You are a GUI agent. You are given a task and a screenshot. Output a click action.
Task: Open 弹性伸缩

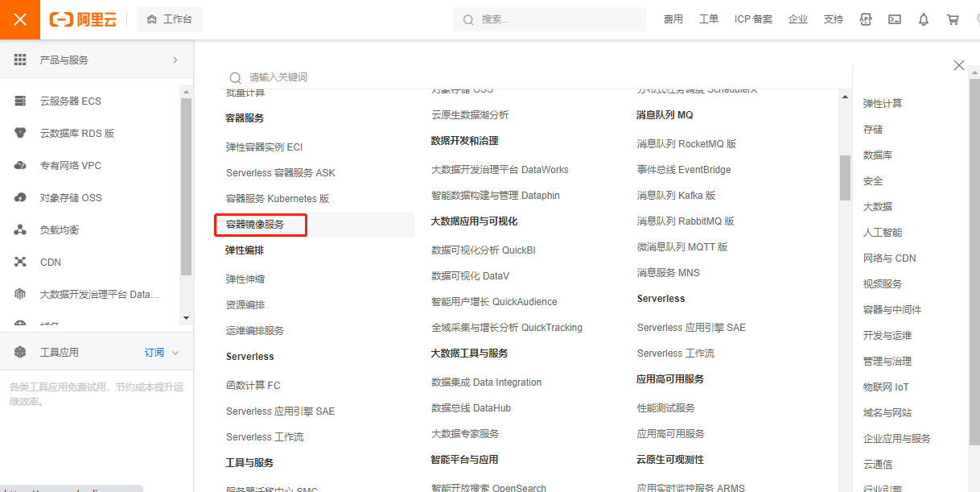245,279
